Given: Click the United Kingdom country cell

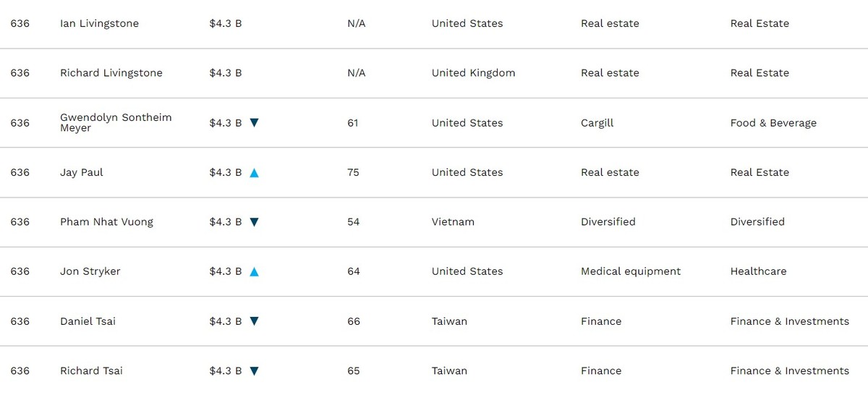Looking at the screenshot, I should click(473, 73).
